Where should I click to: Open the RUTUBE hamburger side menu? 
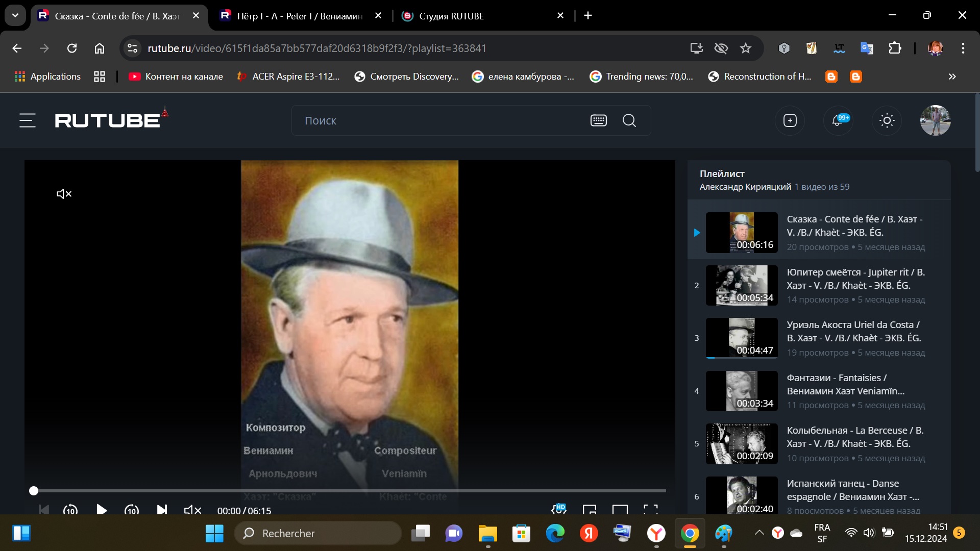coord(28,120)
